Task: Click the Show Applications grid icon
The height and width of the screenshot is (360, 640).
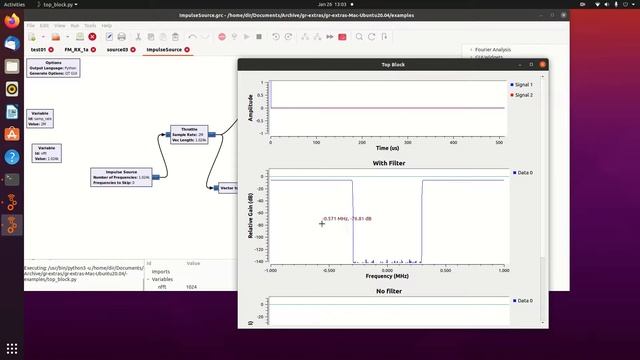Action: tap(12, 349)
